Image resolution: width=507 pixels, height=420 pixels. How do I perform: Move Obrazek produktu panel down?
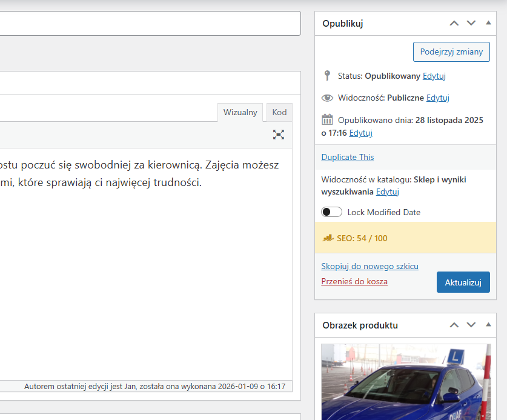tap(471, 325)
